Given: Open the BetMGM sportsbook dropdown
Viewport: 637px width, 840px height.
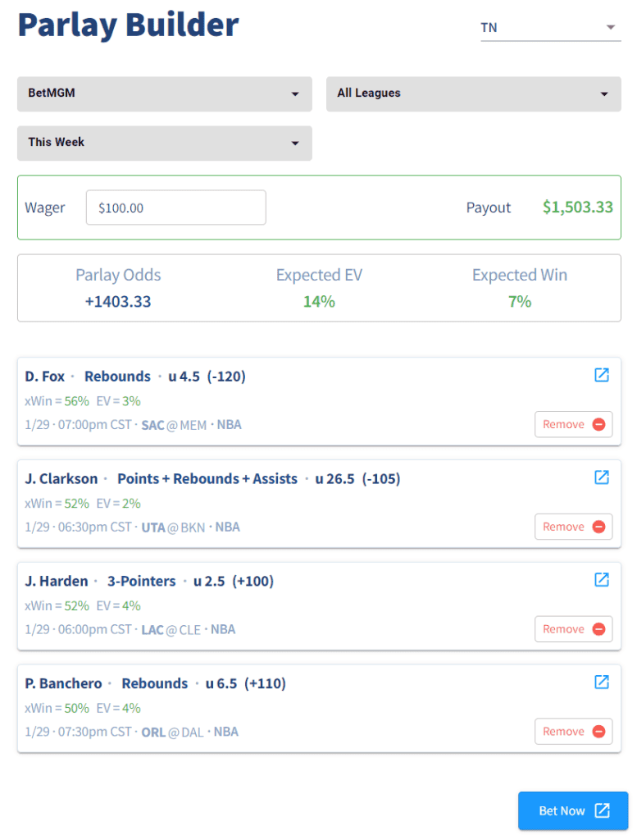Looking at the screenshot, I should click(x=164, y=94).
